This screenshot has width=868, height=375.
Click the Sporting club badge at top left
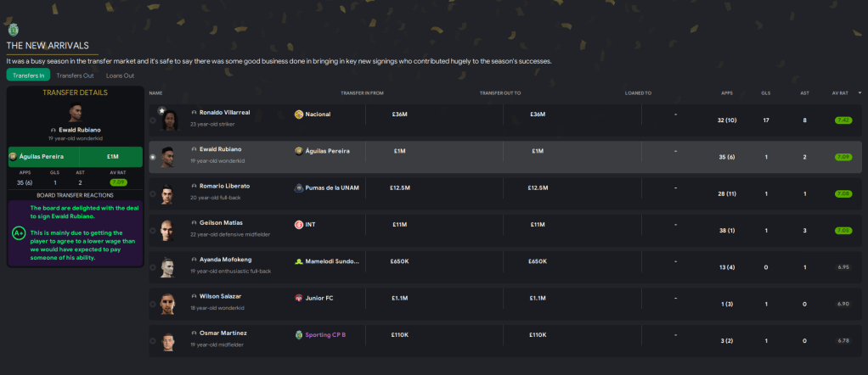click(x=13, y=30)
